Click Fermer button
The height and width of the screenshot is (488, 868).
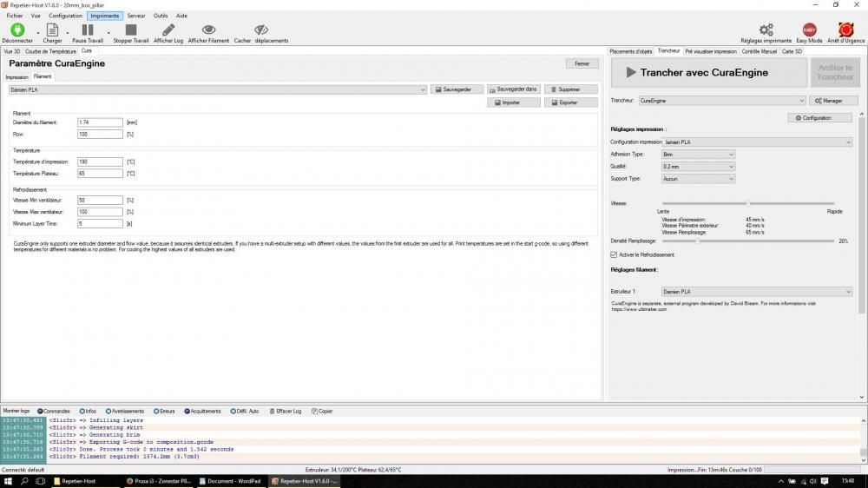(x=582, y=63)
